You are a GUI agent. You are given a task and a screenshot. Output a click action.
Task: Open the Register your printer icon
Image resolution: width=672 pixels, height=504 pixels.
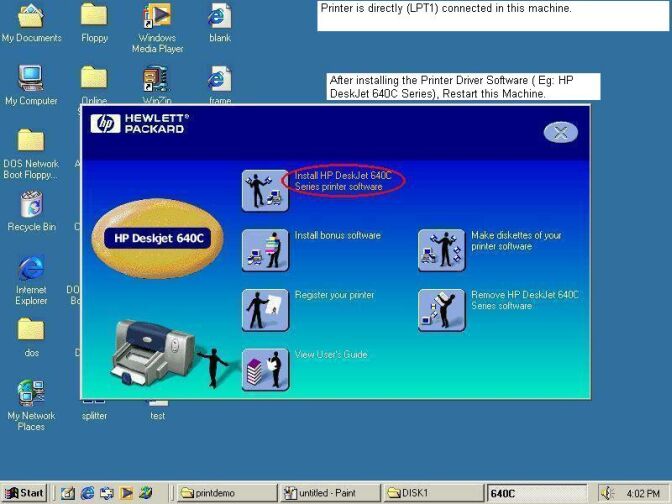265,309
